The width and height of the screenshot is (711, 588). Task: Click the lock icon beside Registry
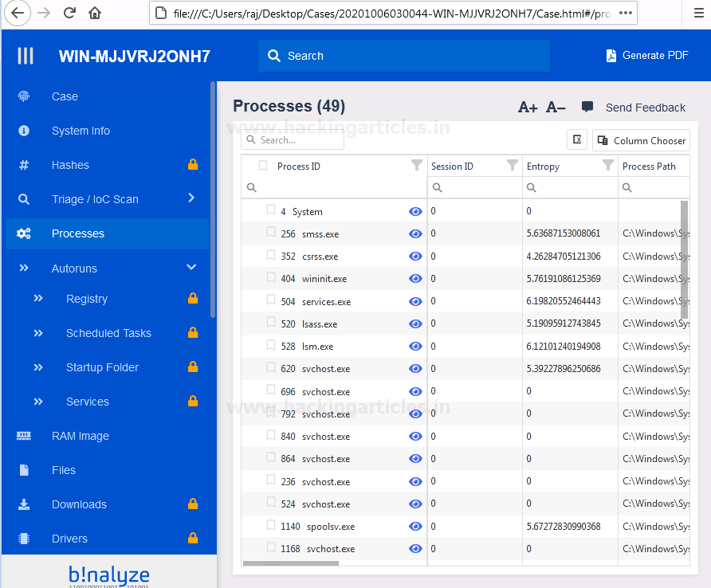click(193, 298)
